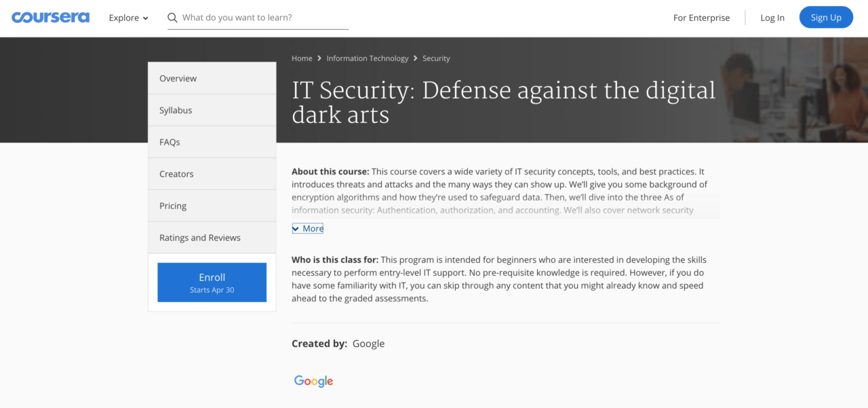Open the For Enterprise link

coord(701,18)
